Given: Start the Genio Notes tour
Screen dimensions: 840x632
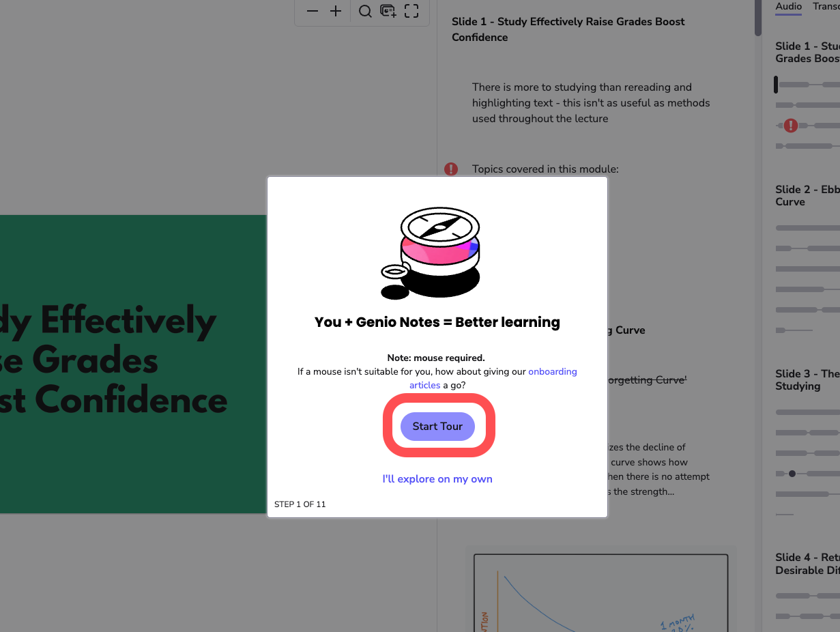Looking at the screenshot, I should tap(437, 427).
